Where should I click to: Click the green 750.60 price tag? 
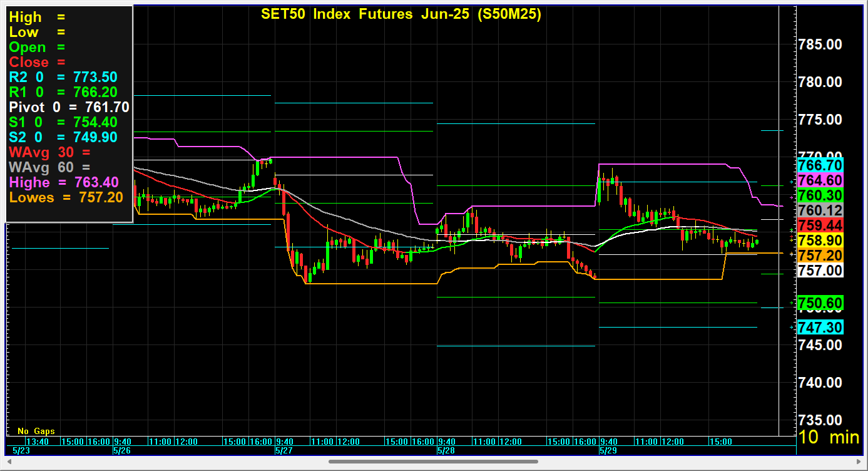820,303
